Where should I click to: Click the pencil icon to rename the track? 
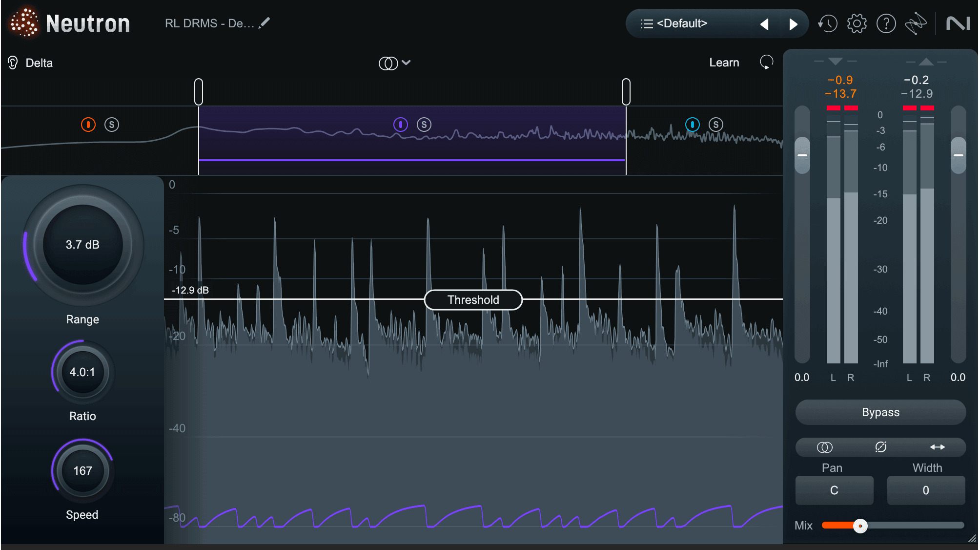coord(265,23)
